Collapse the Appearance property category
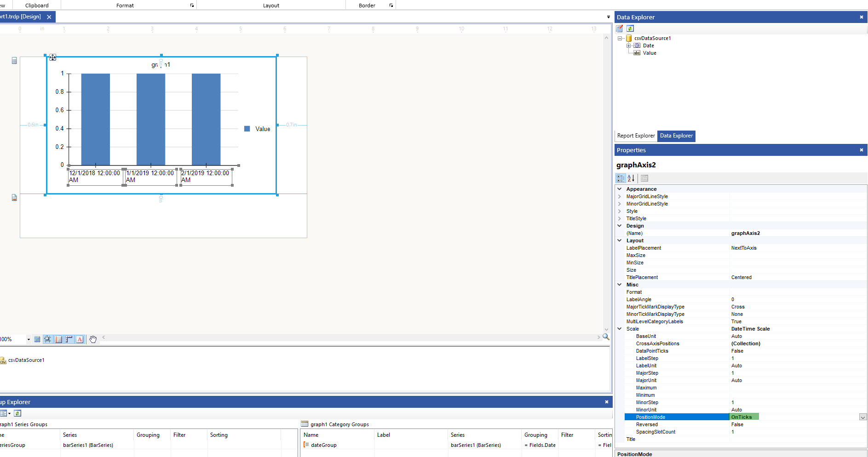868x457 pixels. [x=620, y=189]
